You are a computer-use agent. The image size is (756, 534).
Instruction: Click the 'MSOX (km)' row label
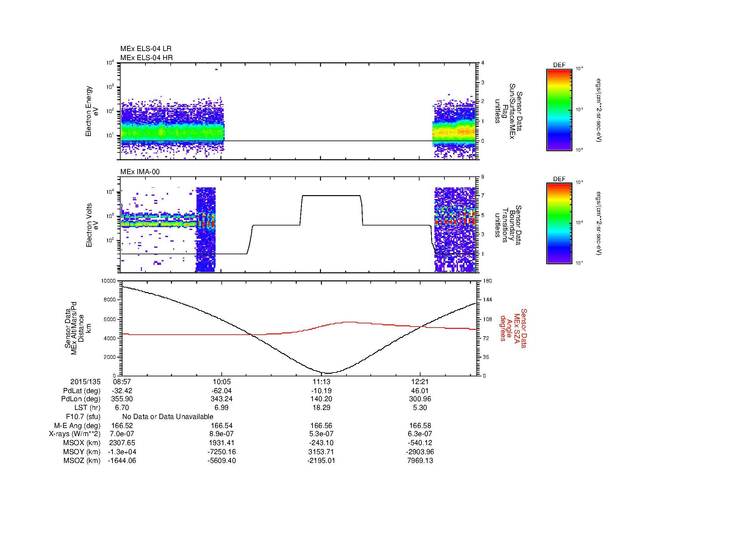[x=82, y=443]
